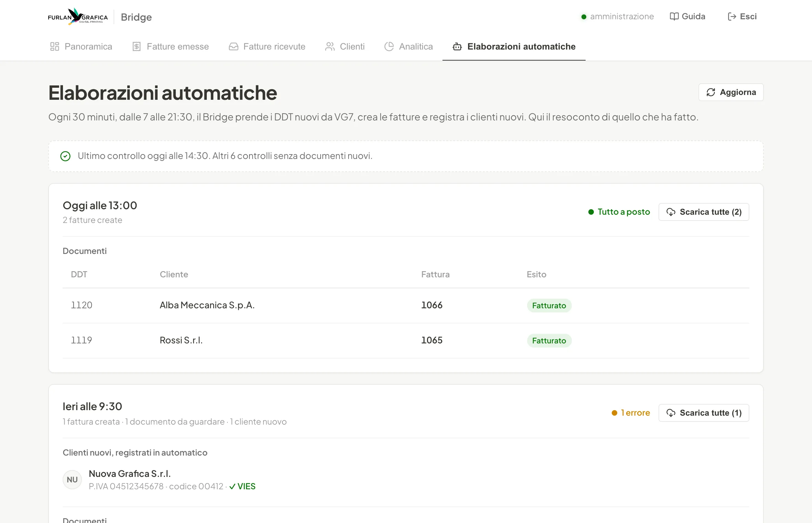Click the Panoramica grid icon
This screenshot has height=523, width=812.
coord(55,46)
